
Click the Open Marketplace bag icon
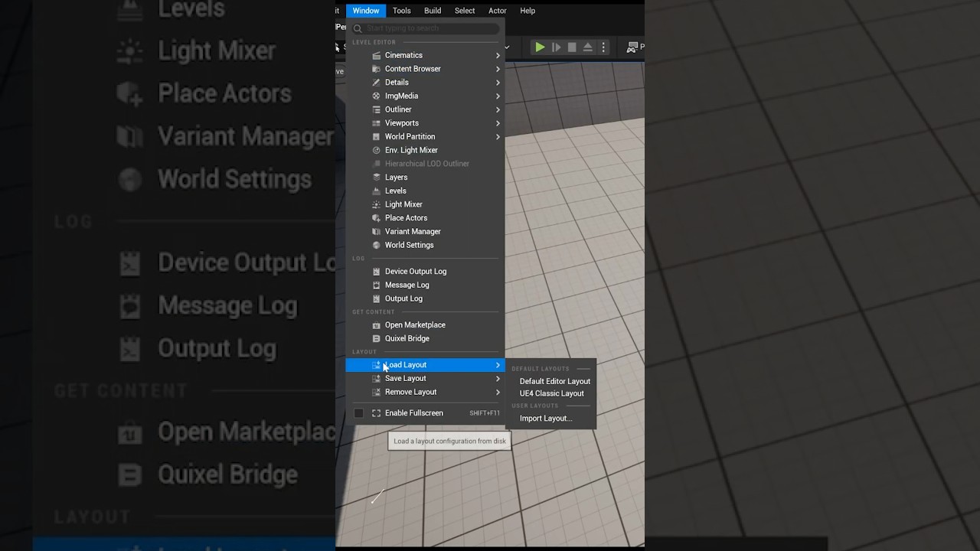pyautogui.click(x=376, y=325)
